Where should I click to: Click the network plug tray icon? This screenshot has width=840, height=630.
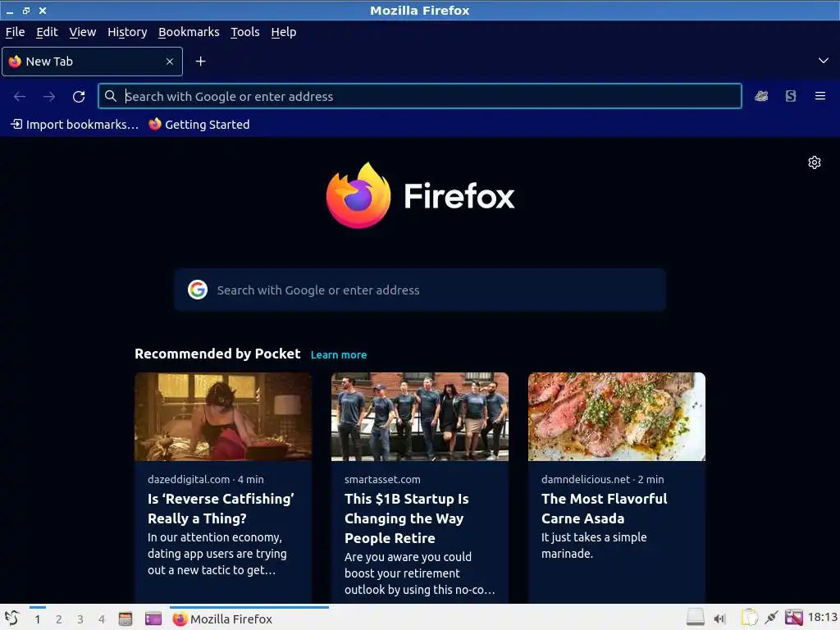pos(771,618)
